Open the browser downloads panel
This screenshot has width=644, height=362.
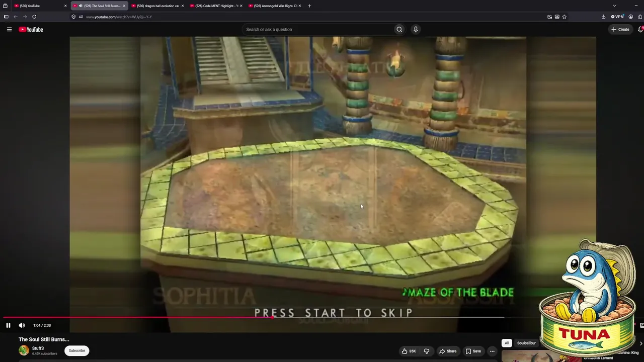pyautogui.click(x=603, y=17)
